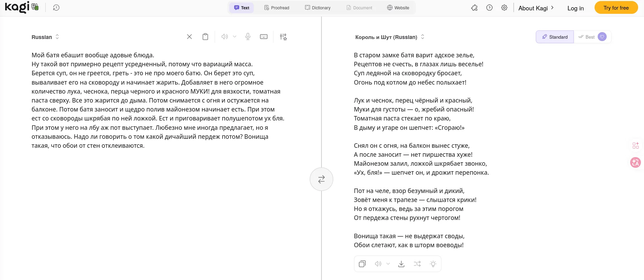This screenshot has height=280, width=644.
Task: Switch to the Proofread tab
Action: pos(277,8)
